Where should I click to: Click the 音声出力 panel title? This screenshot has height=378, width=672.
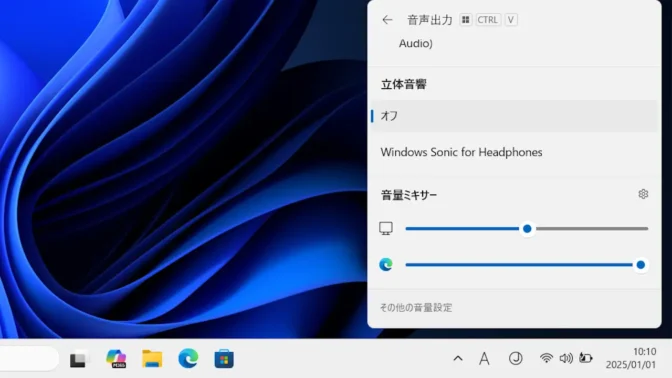[x=429, y=20]
